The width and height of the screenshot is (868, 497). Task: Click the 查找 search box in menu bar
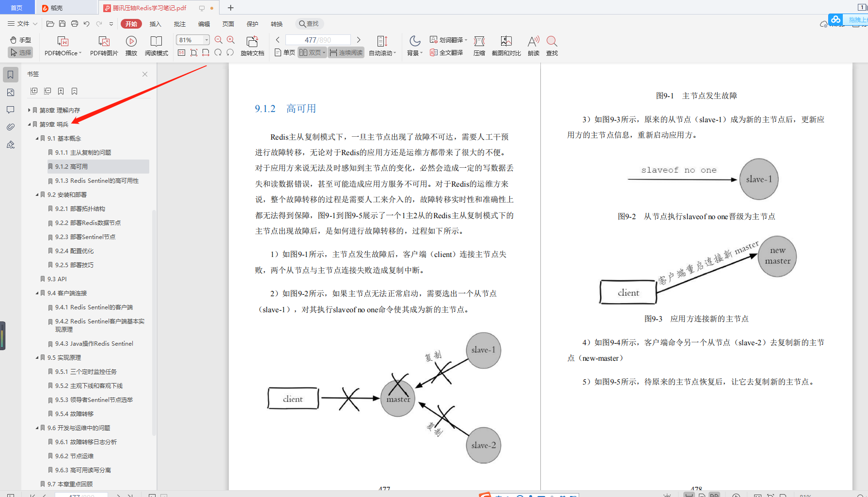pyautogui.click(x=309, y=24)
